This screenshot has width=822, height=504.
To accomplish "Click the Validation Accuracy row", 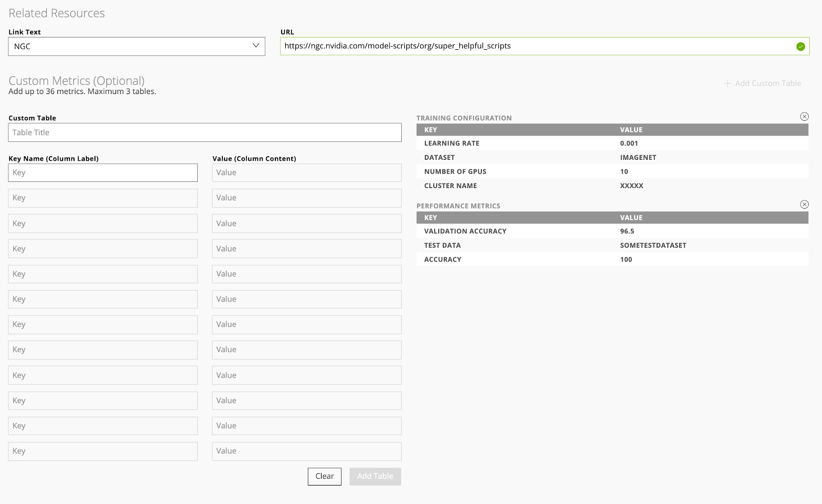I will coord(611,231).
